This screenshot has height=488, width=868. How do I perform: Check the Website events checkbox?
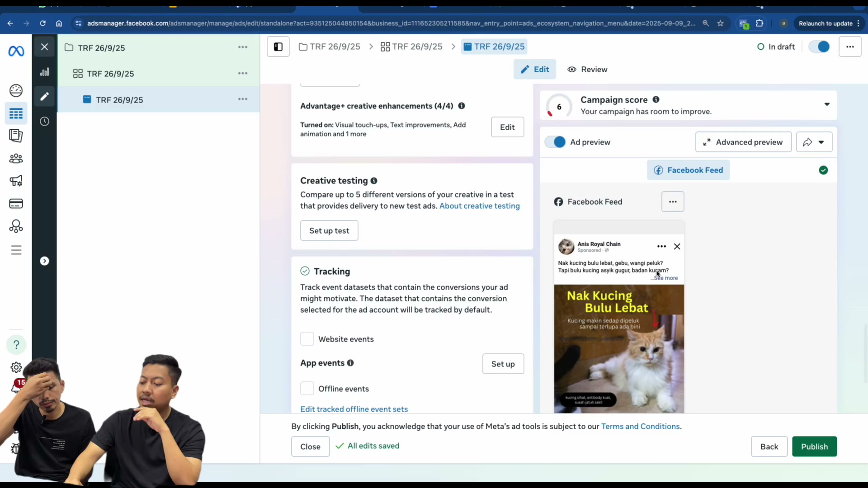(x=307, y=339)
